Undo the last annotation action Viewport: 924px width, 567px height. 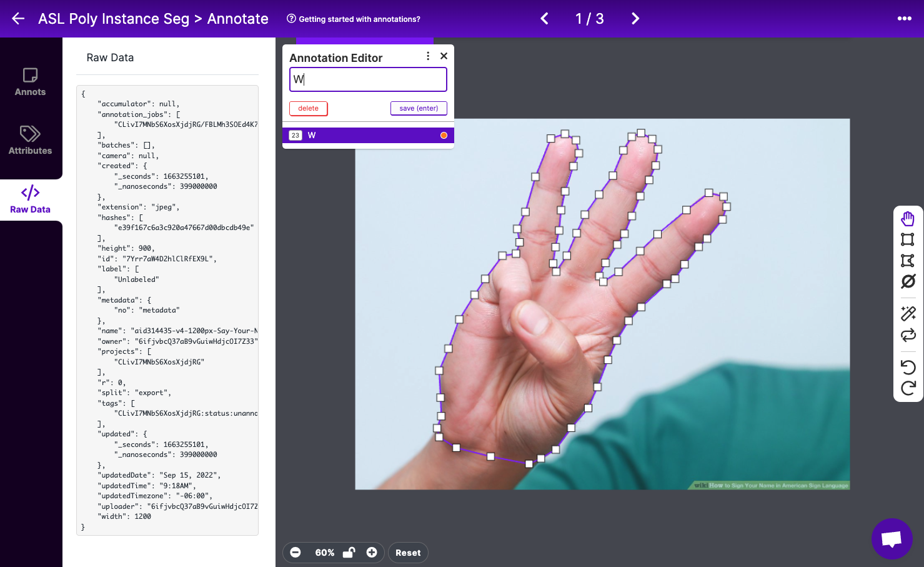pyautogui.click(x=908, y=367)
